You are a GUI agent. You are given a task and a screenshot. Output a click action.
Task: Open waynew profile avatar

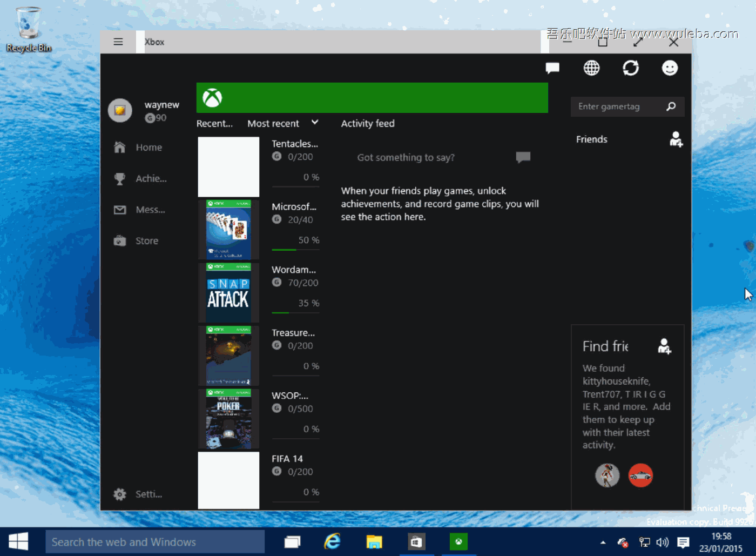[120, 110]
